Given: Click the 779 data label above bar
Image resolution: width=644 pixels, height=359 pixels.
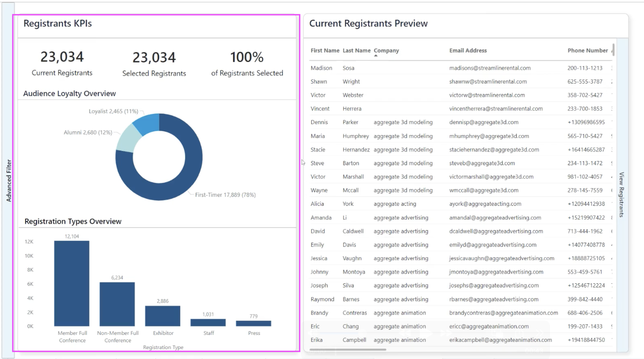Looking at the screenshot, I should click(253, 316).
